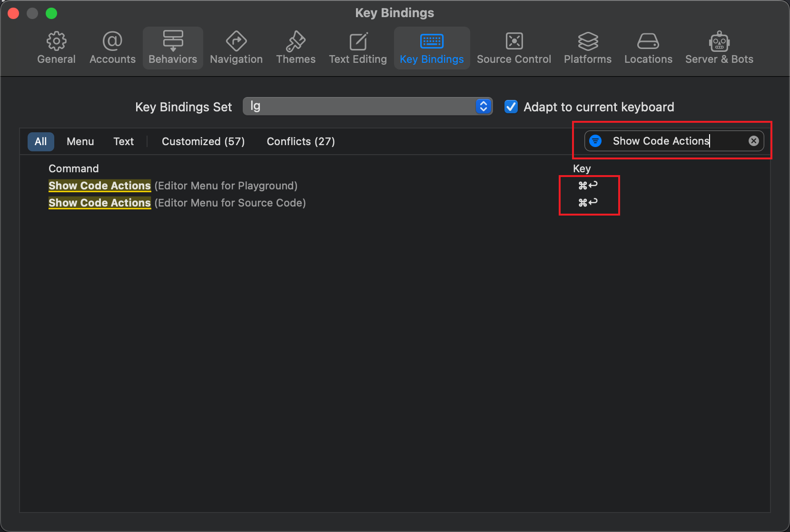Open the Navigation preferences pane

pos(236,48)
